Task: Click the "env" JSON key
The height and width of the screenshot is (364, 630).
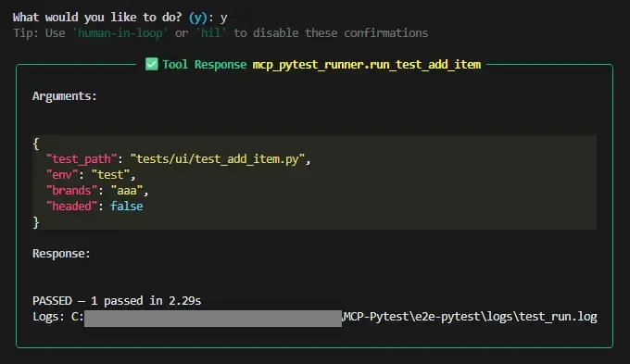Action: click(x=62, y=175)
